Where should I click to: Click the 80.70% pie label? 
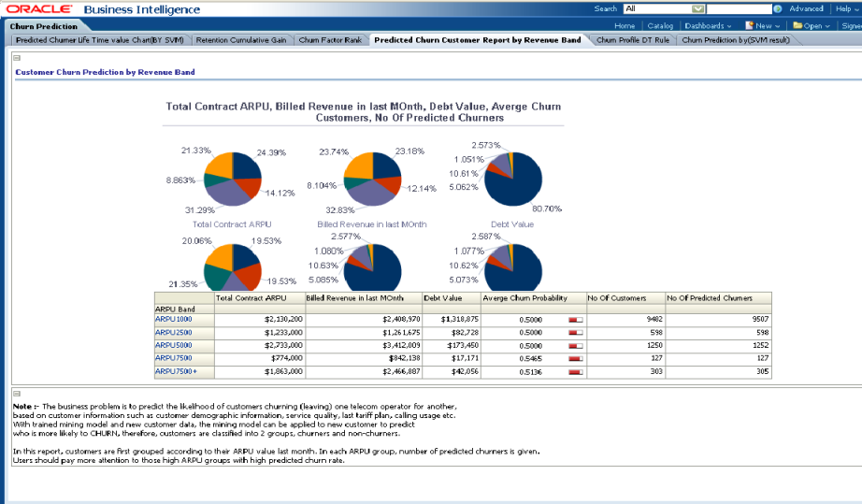point(547,209)
